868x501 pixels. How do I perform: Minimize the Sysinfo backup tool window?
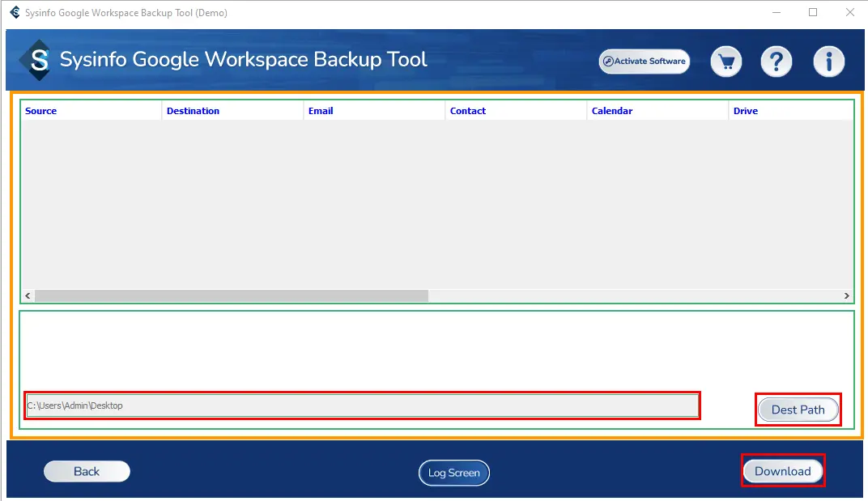[777, 12]
